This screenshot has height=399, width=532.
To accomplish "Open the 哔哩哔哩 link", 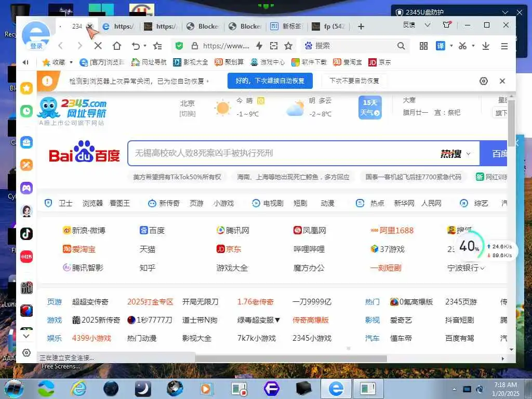I will (x=309, y=249).
